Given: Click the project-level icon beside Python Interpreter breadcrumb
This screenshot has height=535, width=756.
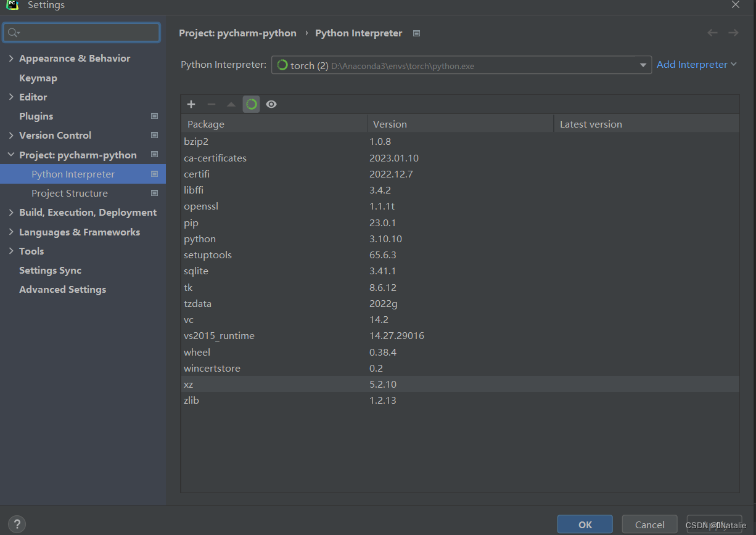Looking at the screenshot, I should 416,33.
